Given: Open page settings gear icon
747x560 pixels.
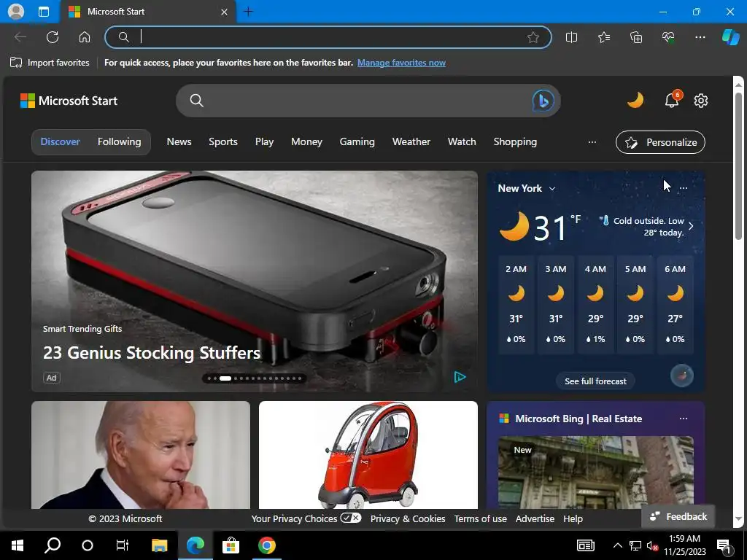Looking at the screenshot, I should click(x=701, y=101).
